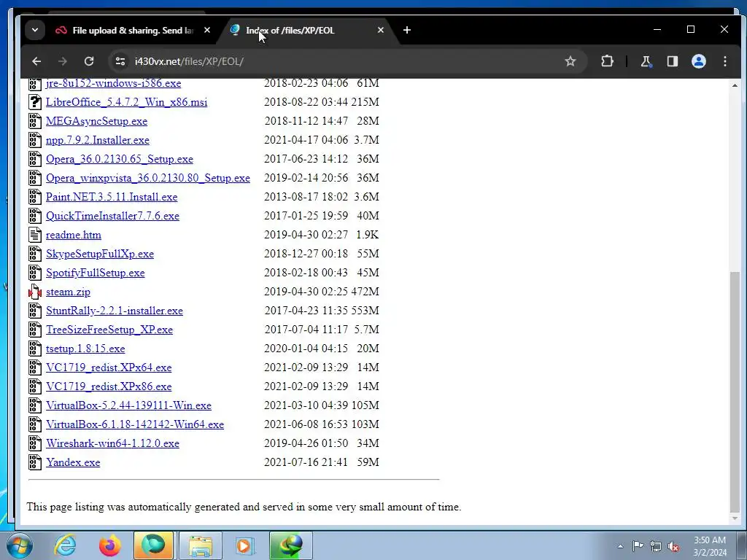
Task: Bookmark this page with the star icon
Action: [570, 61]
